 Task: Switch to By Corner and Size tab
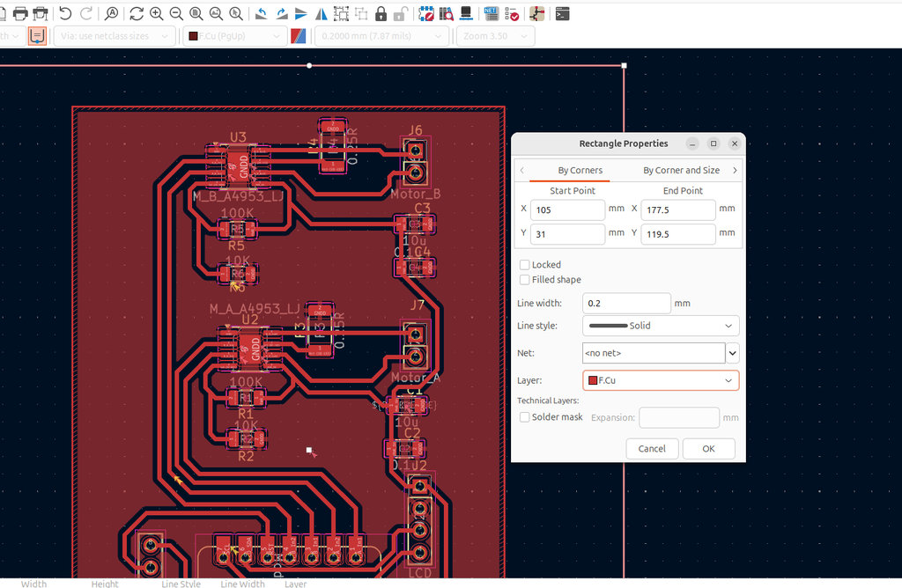681,170
